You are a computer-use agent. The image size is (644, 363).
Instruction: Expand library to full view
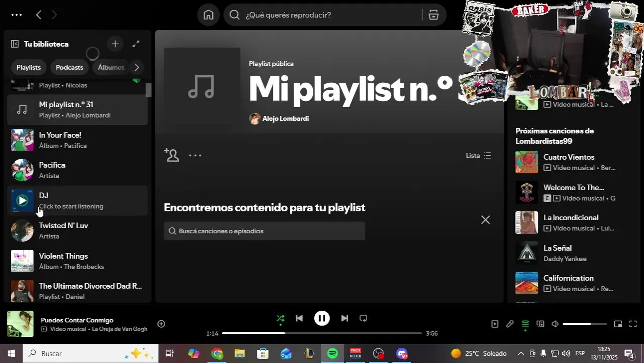click(136, 44)
